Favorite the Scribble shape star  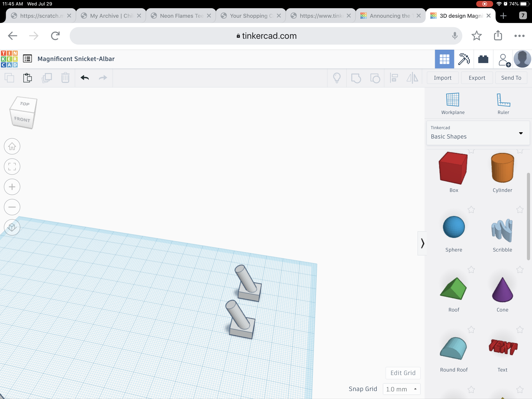(520, 210)
